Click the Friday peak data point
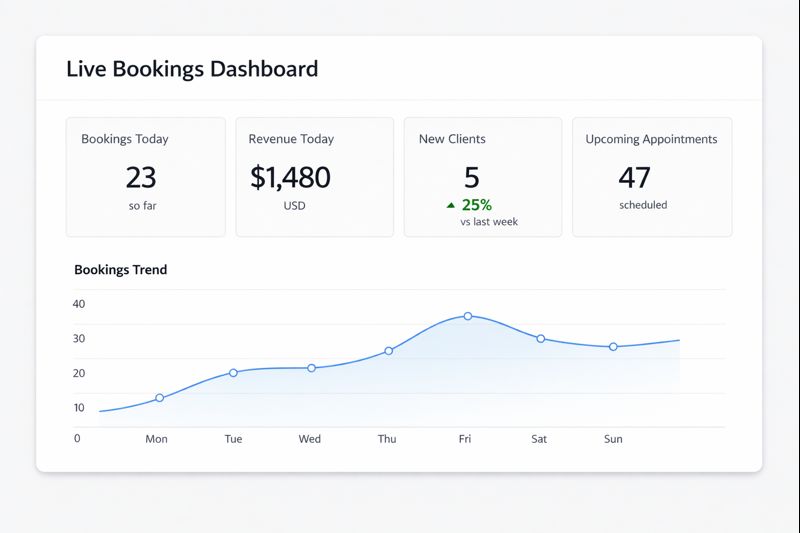 (467, 316)
